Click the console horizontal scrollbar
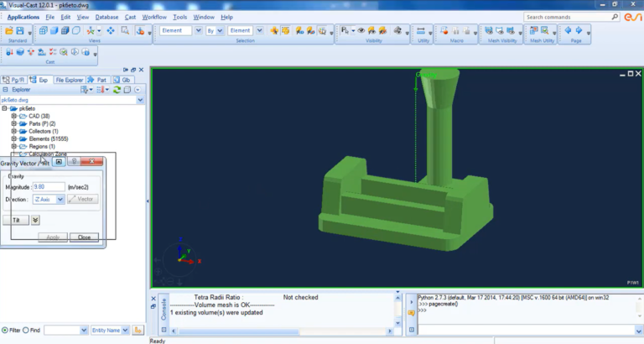This screenshot has width=644, height=344. (282, 331)
